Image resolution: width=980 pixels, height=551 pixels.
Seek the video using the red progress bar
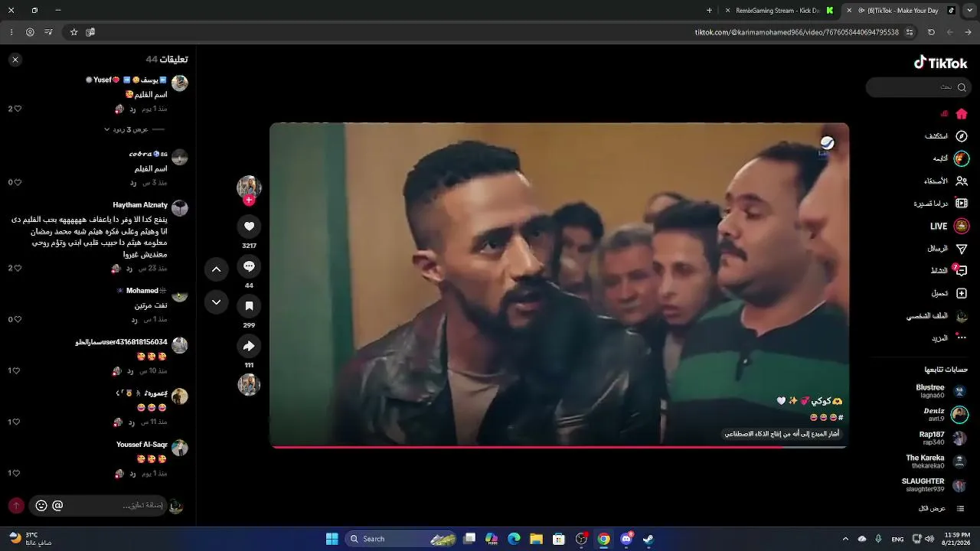click(559, 446)
